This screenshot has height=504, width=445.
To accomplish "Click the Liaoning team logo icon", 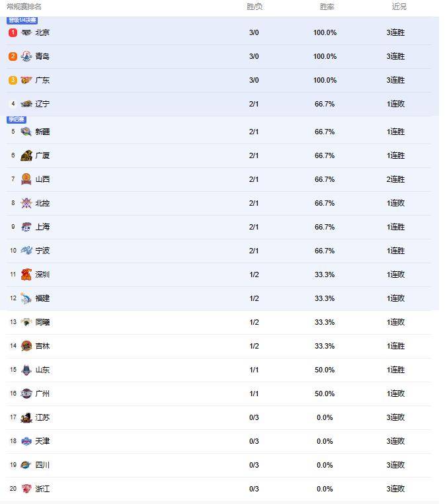I will tap(26, 104).
